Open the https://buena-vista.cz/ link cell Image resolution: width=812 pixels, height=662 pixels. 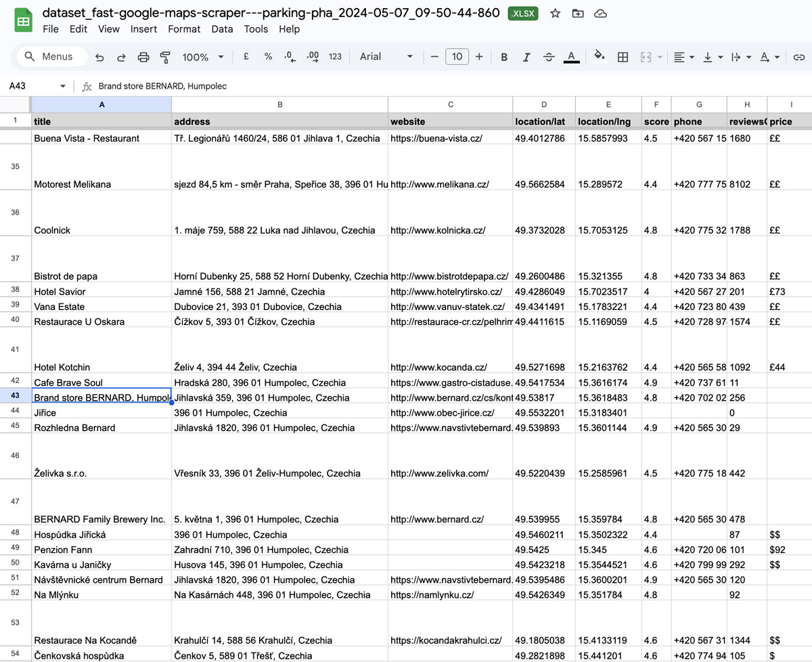coord(451,137)
